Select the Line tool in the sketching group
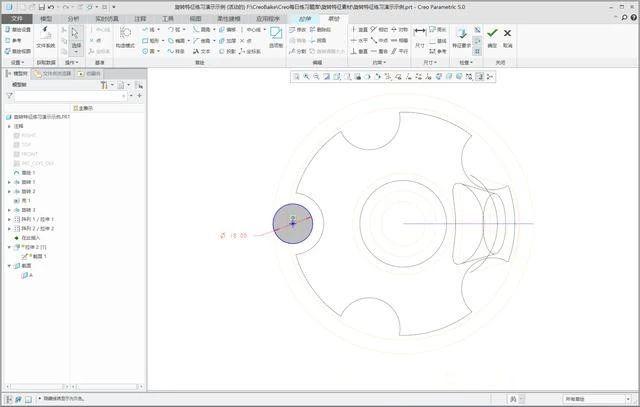 pos(149,30)
